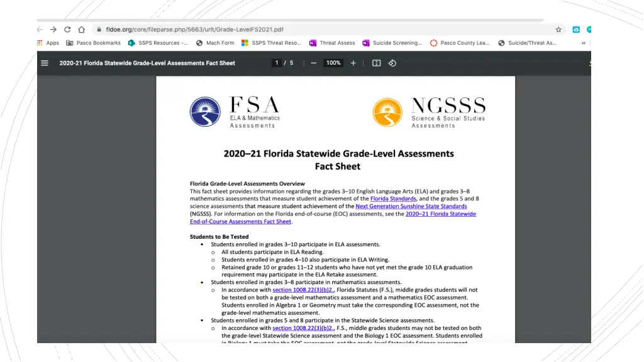
Task: Click 'Florida Grade-Level Assessments Overview' heading
Action: pos(247,184)
